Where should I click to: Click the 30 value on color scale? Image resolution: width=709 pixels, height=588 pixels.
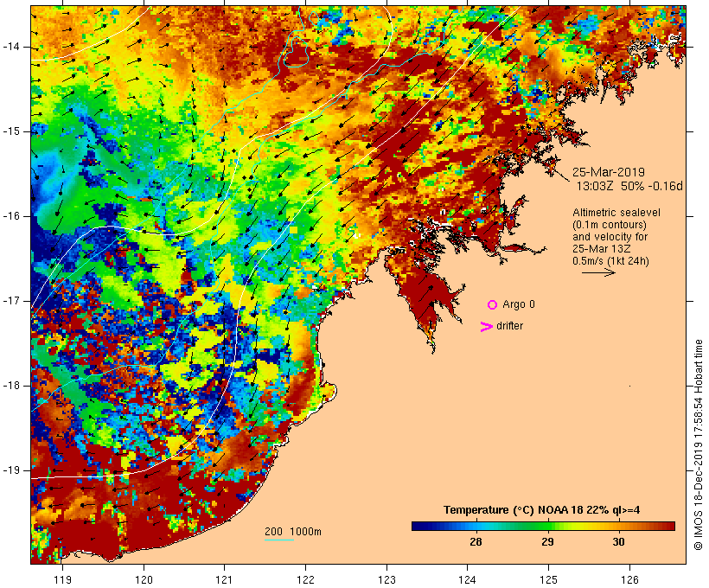click(x=618, y=542)
